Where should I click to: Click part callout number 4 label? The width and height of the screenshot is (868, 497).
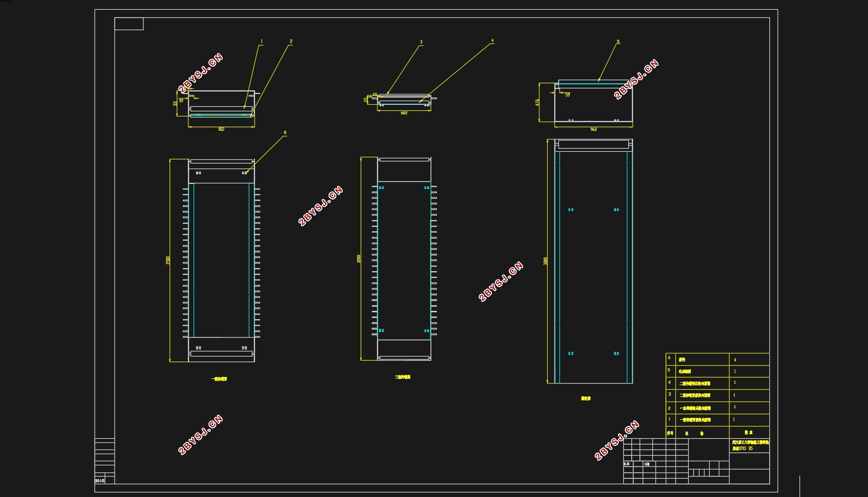click(492, 40)
